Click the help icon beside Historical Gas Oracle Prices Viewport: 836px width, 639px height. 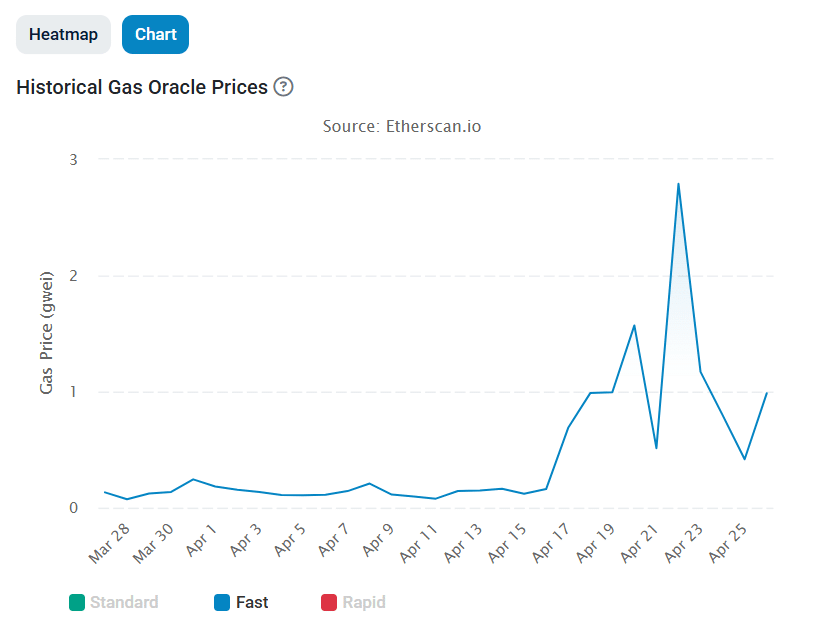(283, 87)
